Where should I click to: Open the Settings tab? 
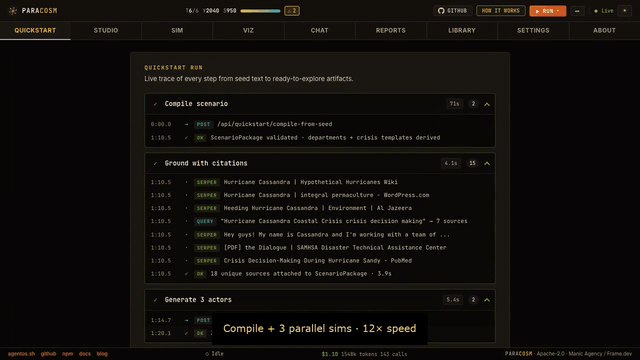tap(533, 31)
